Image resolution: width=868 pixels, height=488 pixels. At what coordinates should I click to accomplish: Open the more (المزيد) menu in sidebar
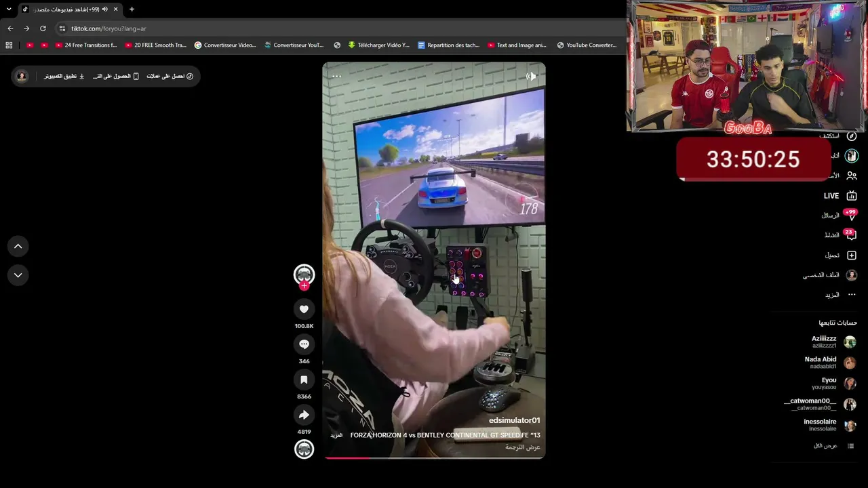pyautogui.click(x=841, y=295)
